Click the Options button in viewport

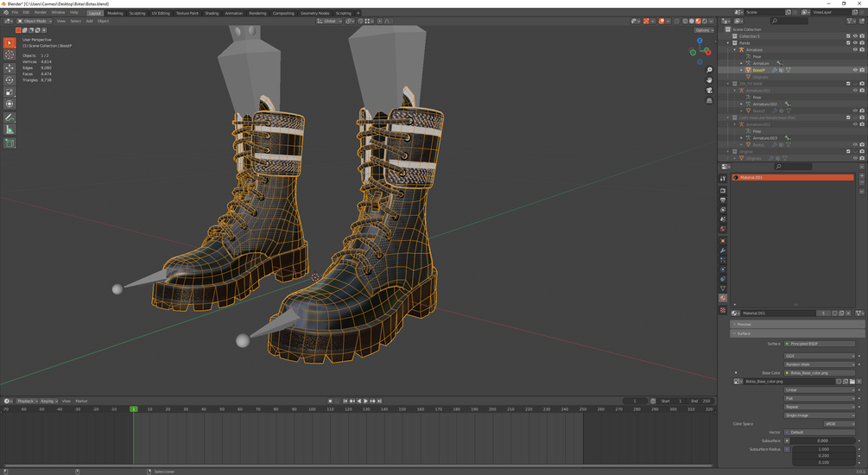(704, 30)
